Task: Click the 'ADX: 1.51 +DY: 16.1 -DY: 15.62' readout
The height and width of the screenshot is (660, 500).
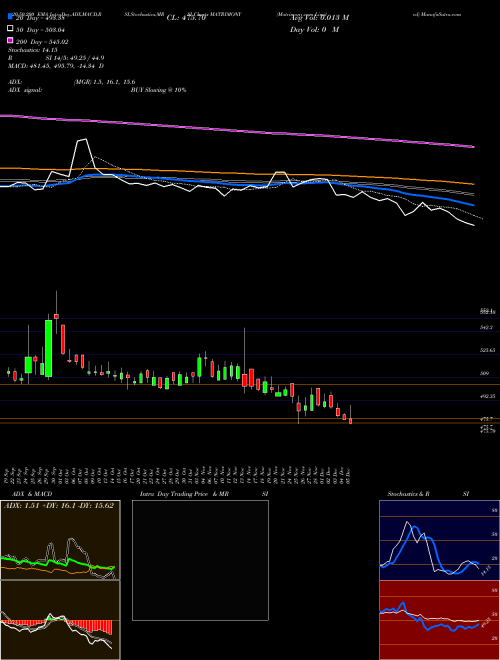Action: [x=59, y=506]
